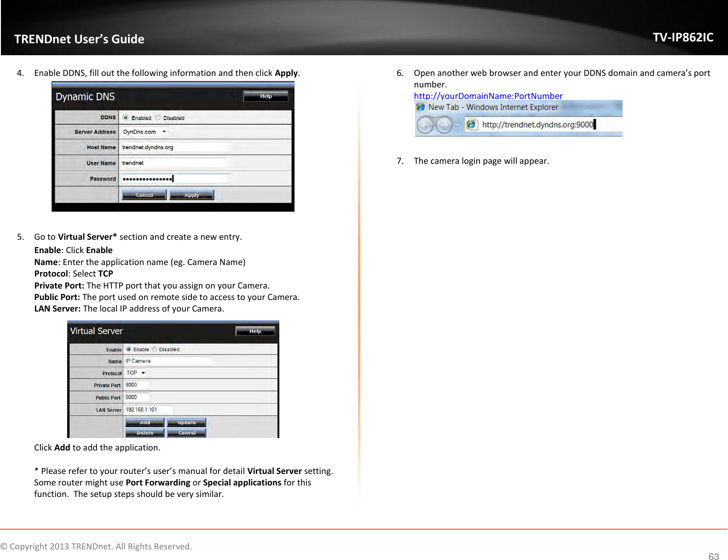Click the Internet Explorer address bar URL
728x560 pixels.
(537, 124)
